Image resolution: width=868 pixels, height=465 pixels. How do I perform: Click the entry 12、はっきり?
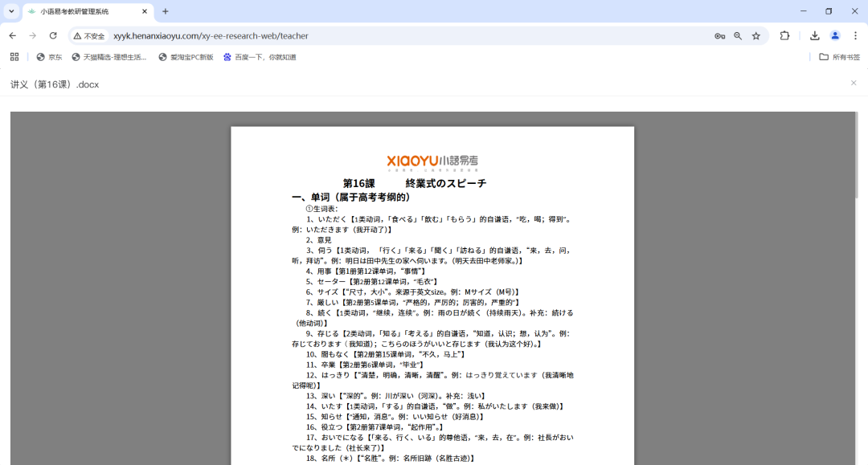coord(433,381)
